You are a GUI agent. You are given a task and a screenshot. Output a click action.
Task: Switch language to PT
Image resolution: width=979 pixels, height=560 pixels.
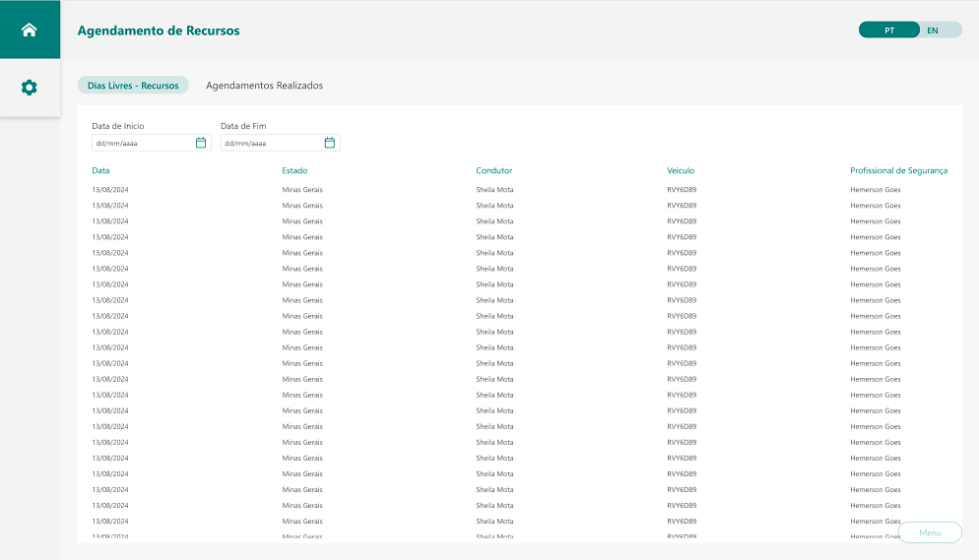[889, 30]
